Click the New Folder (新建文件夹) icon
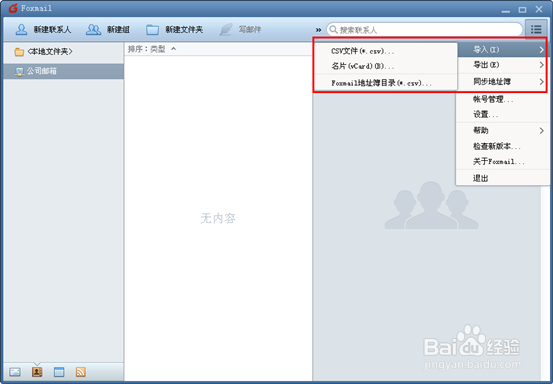The width and height of the screenshot is (553, 384). [152, 30]
